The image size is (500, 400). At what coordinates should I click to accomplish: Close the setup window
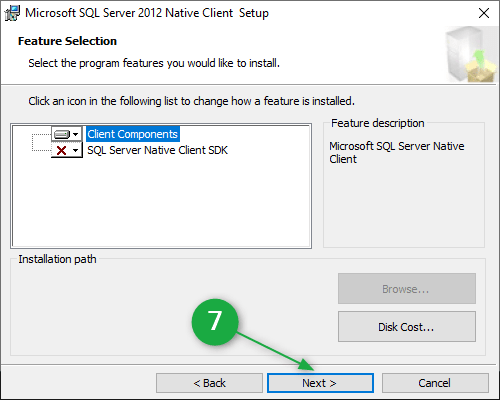point(484,13)
